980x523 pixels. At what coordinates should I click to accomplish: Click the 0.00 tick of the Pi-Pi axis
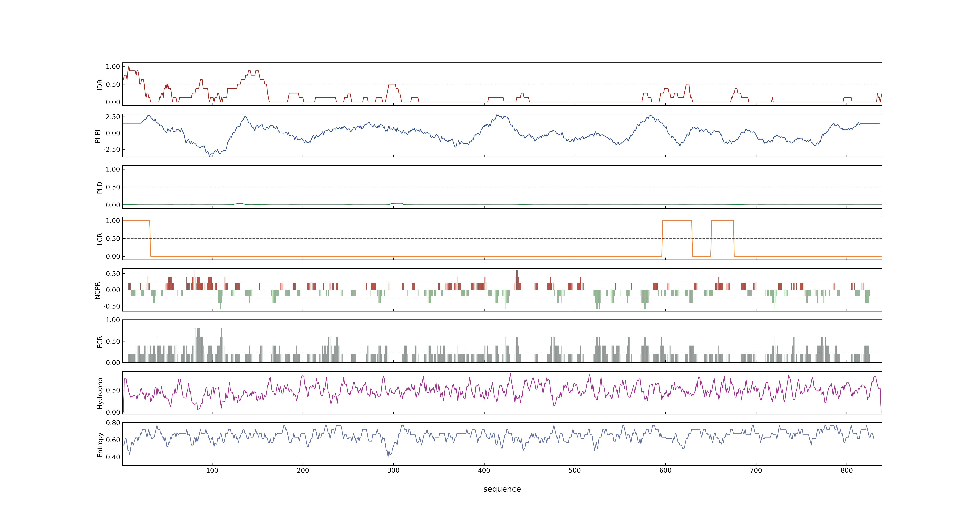coord(113,133)
